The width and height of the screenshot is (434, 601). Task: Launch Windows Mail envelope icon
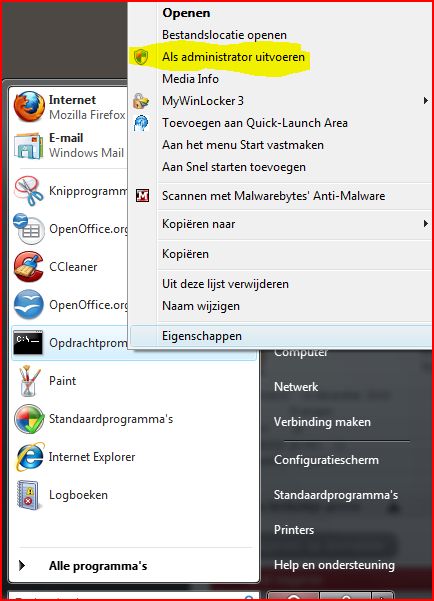(28, 145)
